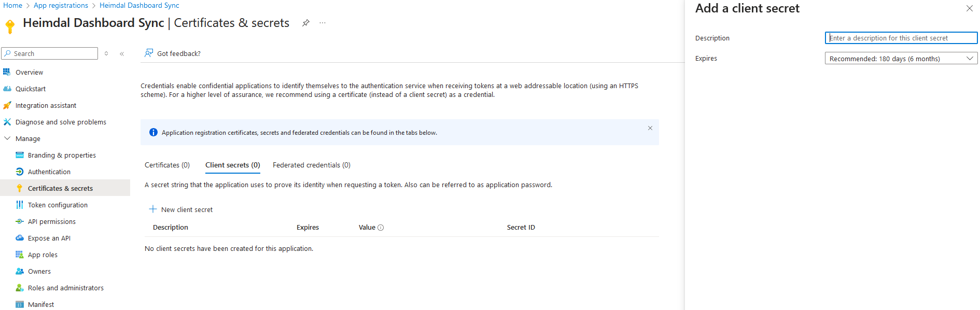Select Diagnose and solve problems

pos(61,122)
